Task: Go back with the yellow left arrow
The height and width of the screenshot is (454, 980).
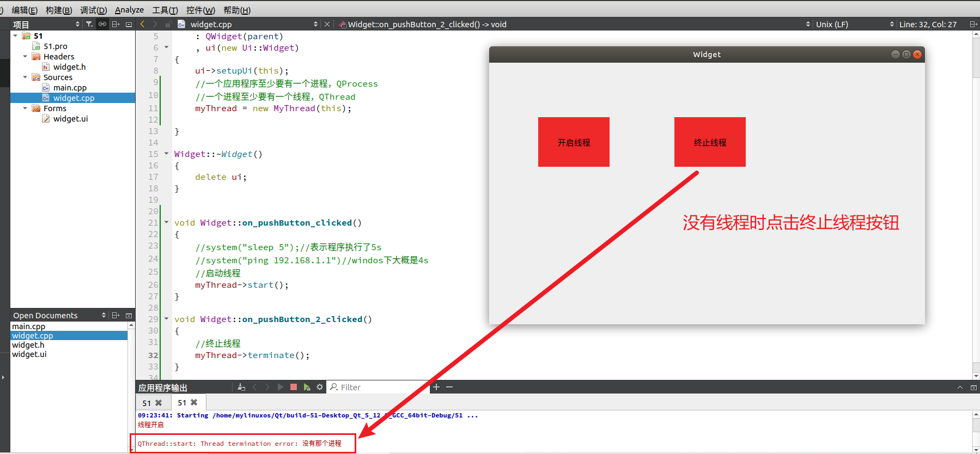Action: click(x=142, y=24)
